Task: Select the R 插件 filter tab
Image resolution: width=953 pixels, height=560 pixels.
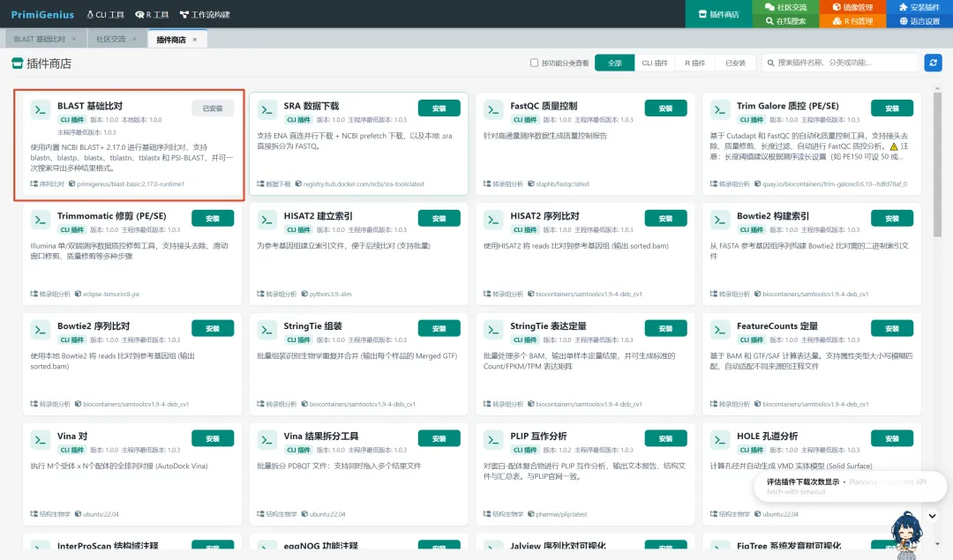Action: [x=694, y=63]
